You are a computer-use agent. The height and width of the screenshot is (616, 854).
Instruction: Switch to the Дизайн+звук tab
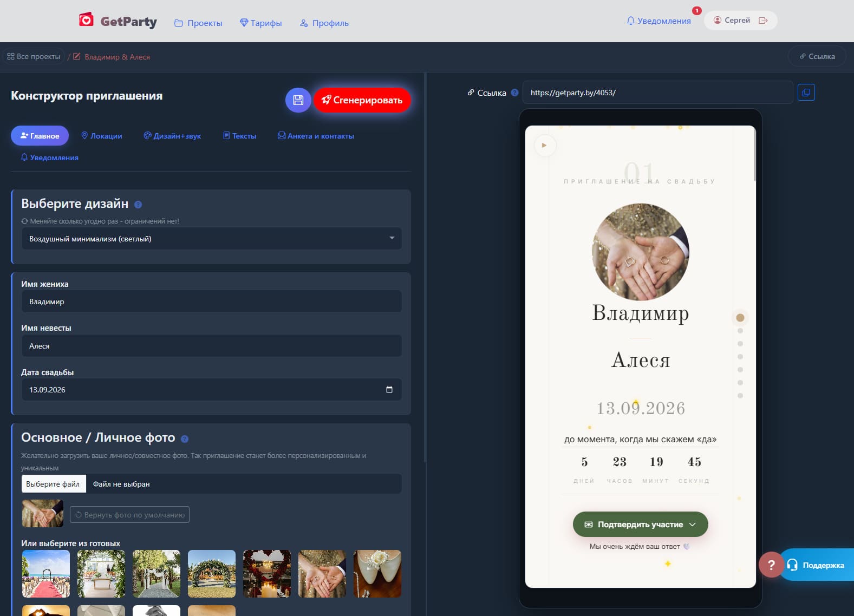pyautogui.click(x=172, y=136)
